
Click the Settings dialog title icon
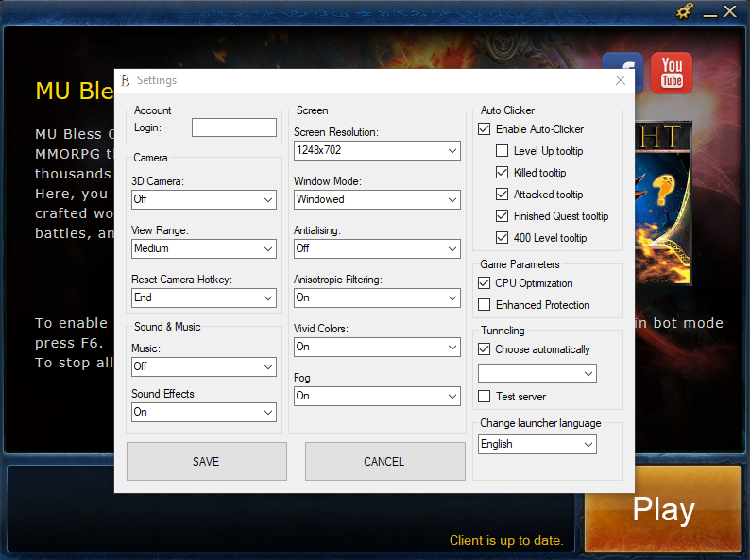click(x=126, y=80)
